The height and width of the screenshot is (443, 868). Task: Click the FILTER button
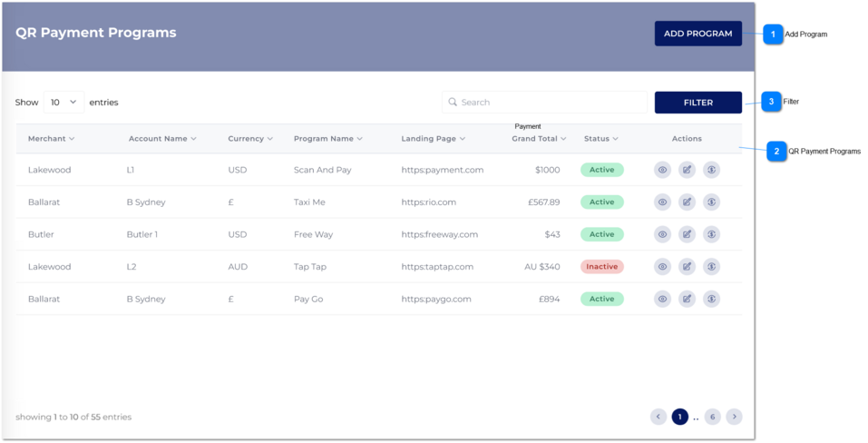(x=697, y=103)
